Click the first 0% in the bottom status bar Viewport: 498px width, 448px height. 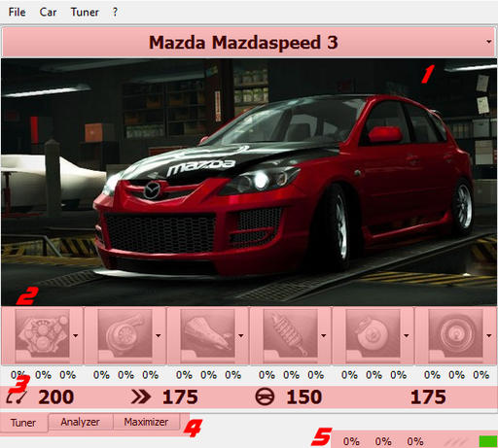tap(351, 441)
